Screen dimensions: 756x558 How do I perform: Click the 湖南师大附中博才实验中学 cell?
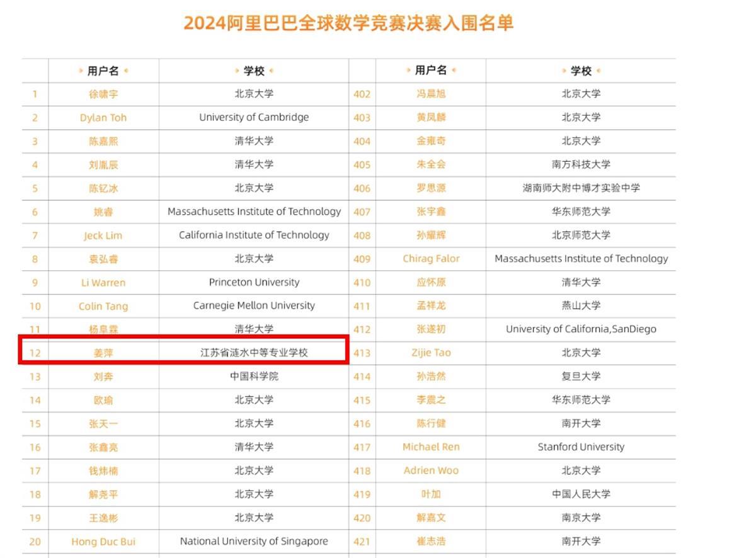[x=581, y=188]
